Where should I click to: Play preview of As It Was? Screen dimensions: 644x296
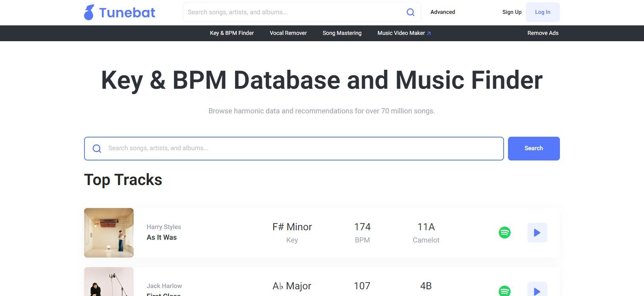(537, 233)
